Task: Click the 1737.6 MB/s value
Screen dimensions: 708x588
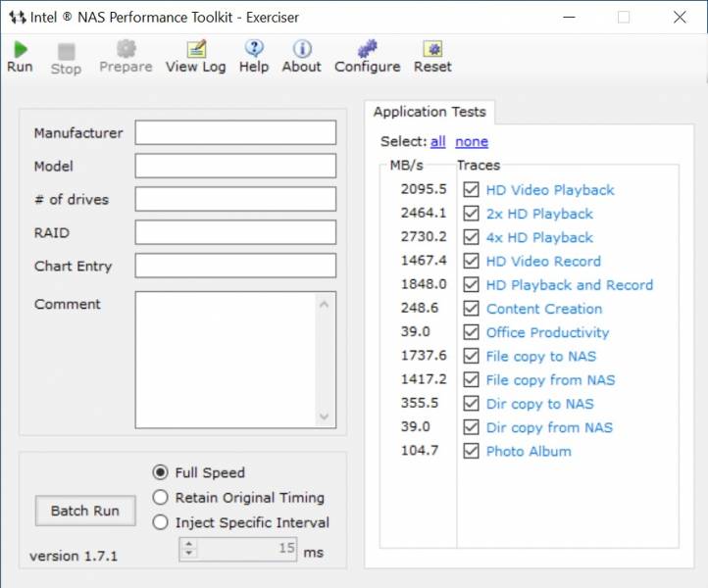Action: pos(424,356)
